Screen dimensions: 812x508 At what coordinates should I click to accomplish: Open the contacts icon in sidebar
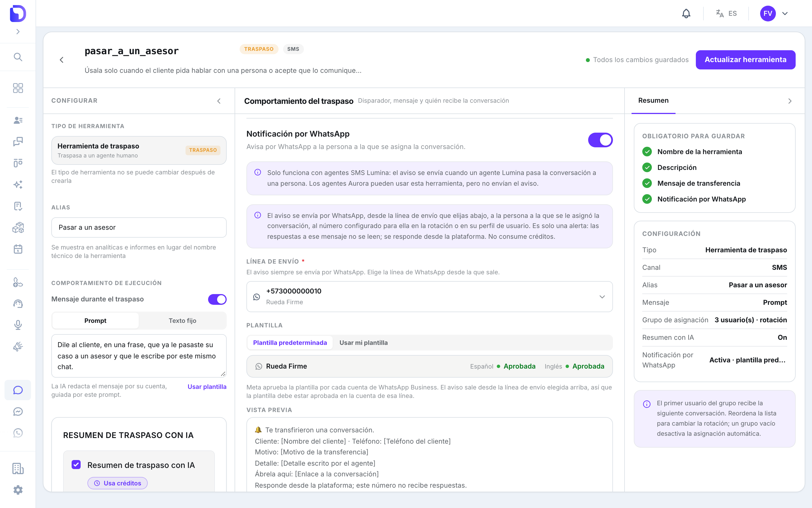(18, 120)
